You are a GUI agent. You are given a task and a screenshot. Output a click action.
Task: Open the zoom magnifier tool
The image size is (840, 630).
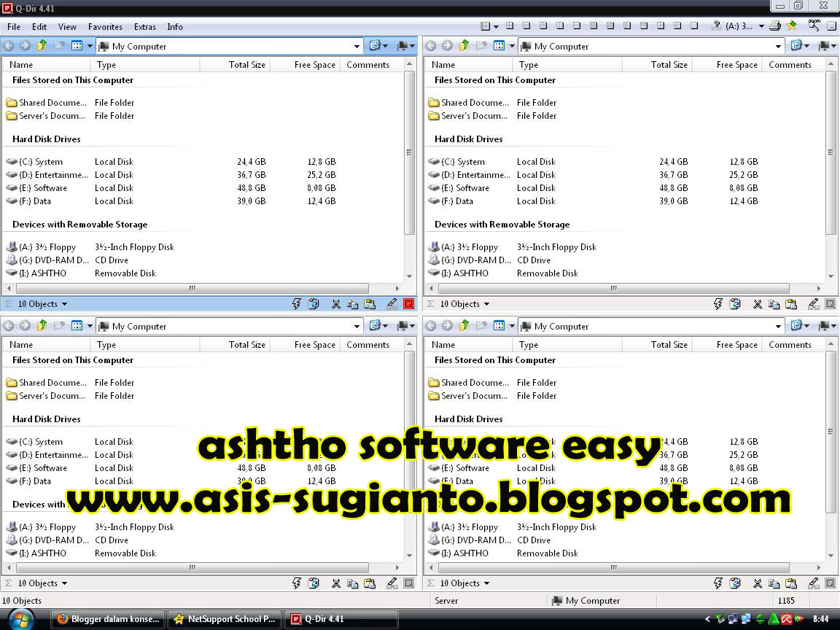pos(814,26)
